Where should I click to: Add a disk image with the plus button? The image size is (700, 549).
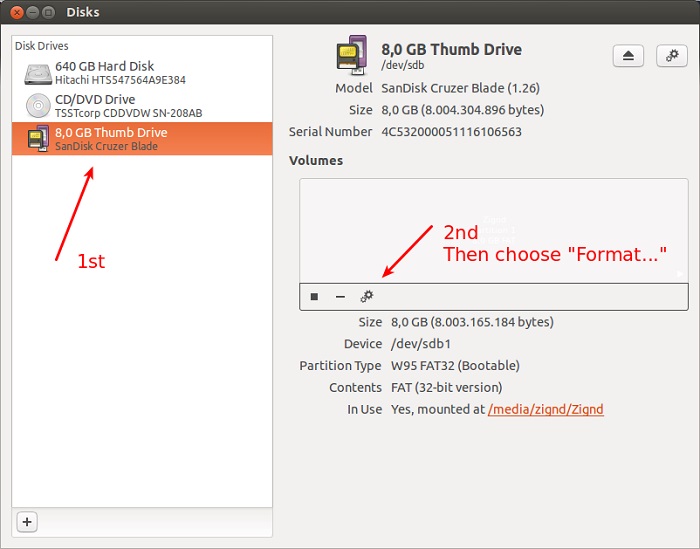(27, 522)
